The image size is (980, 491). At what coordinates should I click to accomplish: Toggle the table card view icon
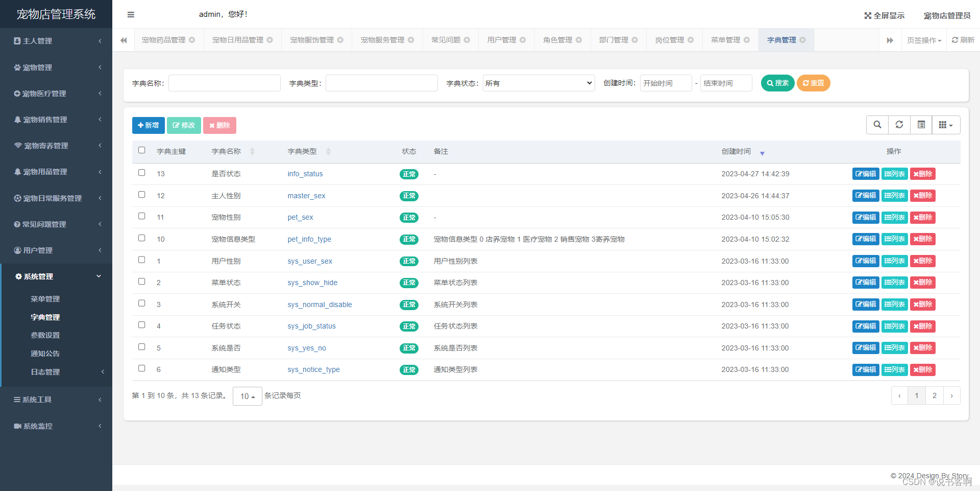pos(921,125)
